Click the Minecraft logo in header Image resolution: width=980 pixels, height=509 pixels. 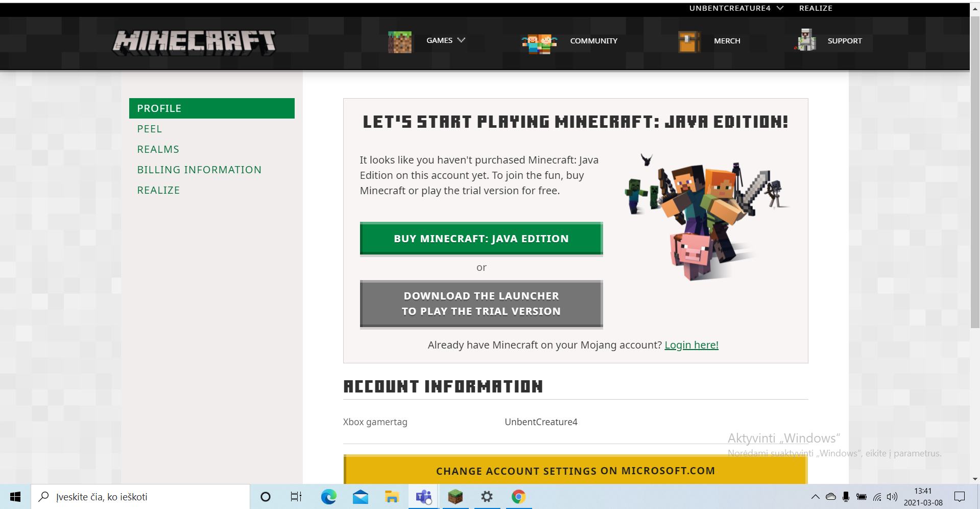tap(194, 42)
